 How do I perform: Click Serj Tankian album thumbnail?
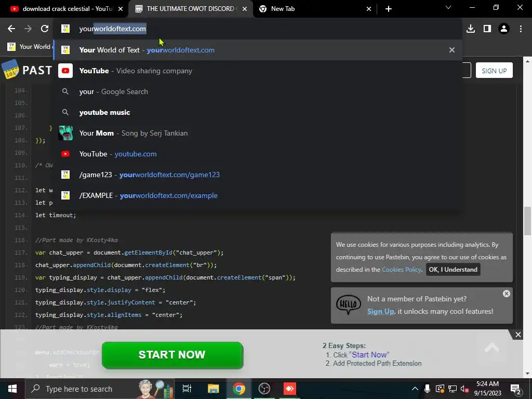65,133
